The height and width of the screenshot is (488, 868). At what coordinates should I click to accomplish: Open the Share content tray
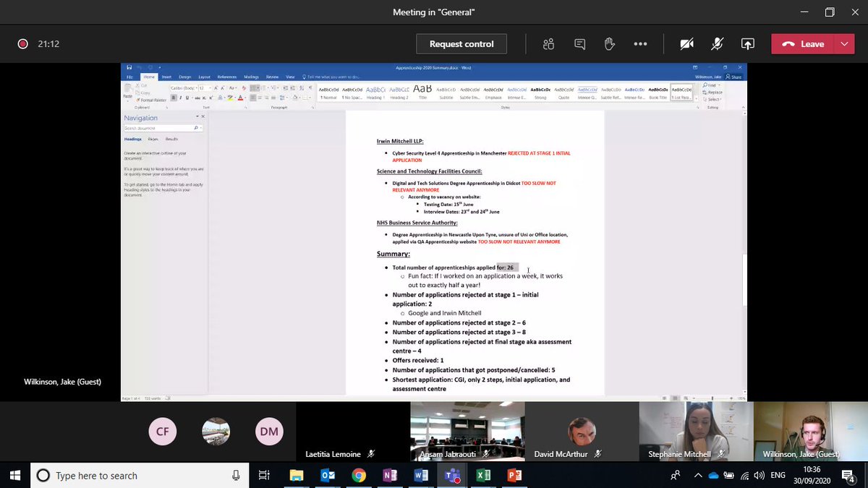(748, 44)
